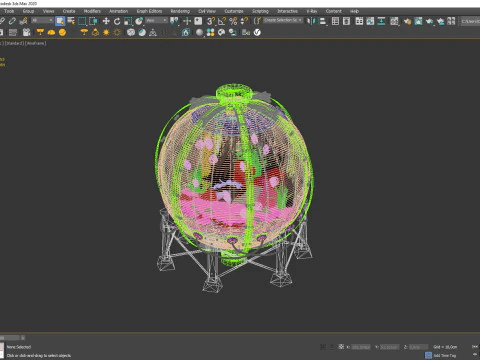Open the Use Pivot Point Center flyout
This screenshot has width=480, height=360.
coord(174,21)
